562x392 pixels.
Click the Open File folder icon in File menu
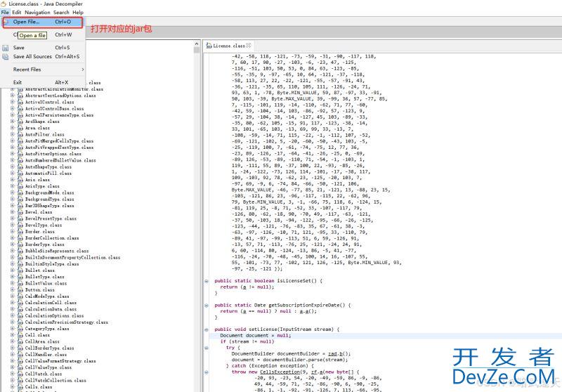pyautogui.click(x=6, y=22)
